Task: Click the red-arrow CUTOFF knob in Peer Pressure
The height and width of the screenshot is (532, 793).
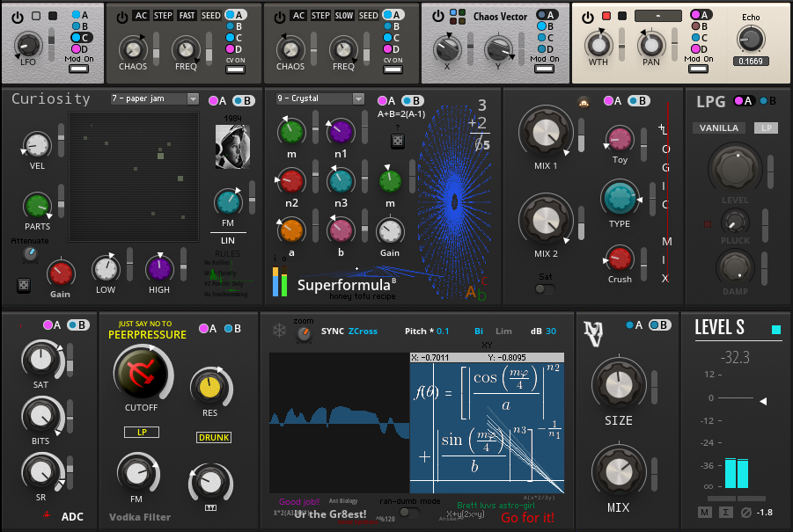Action: 143,373
